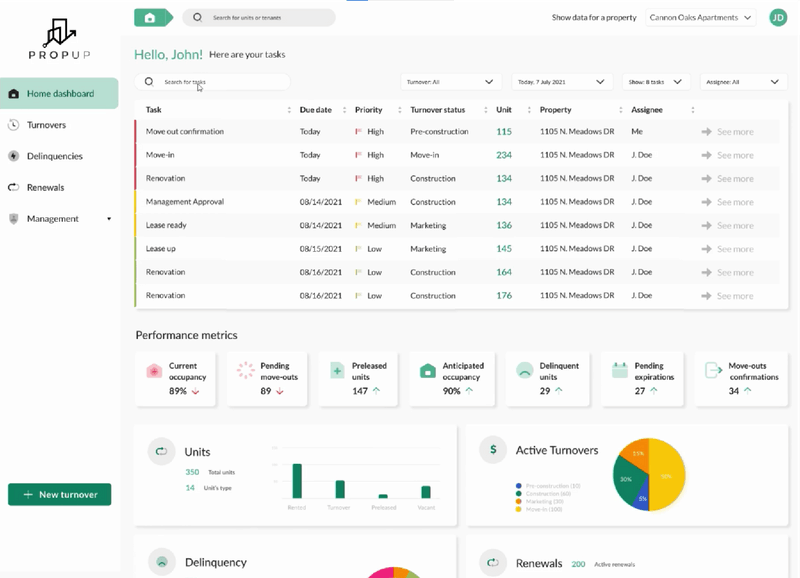Click the Home dashboard sidebar icon
The width and height of the screenshot is (800, 578).
point(16,92)
